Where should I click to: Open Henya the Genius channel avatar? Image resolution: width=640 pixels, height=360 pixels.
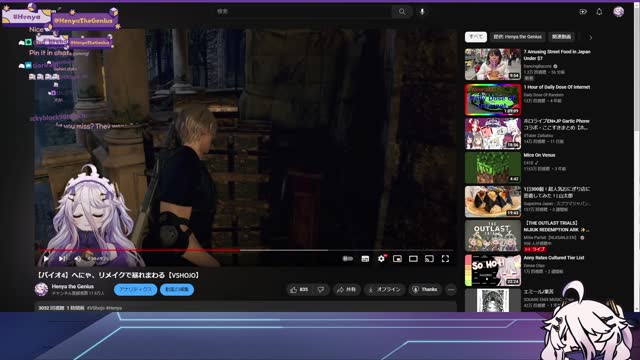pyautogui.click(x=41, y=289)
